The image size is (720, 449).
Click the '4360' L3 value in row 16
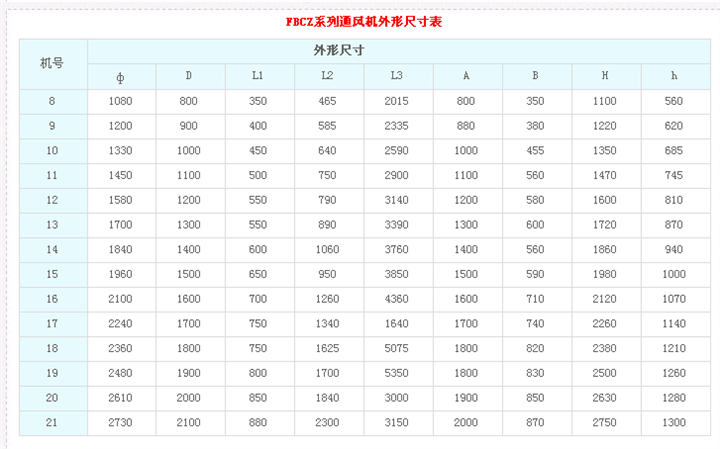click(x=396, y=299)
